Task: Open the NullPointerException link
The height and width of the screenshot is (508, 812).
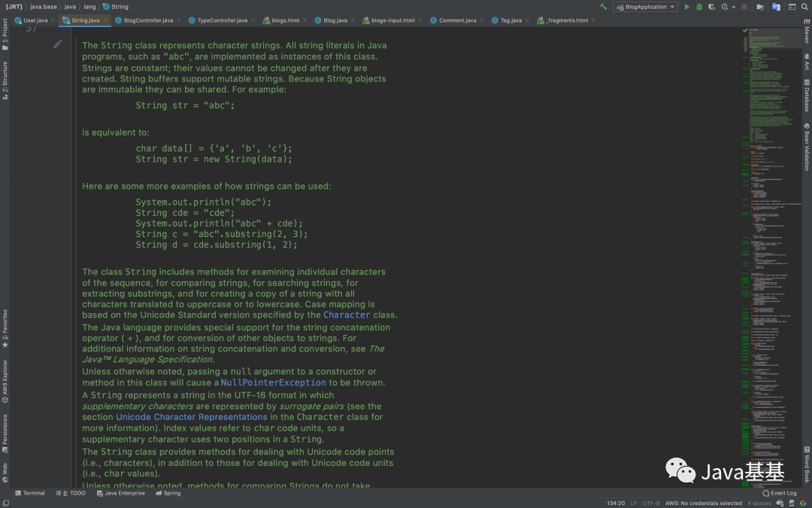Action: [x=274, y=382]
